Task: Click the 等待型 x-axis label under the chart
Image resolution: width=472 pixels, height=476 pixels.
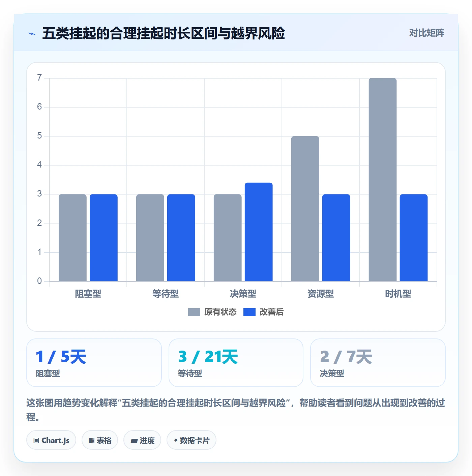Action: [166, 294]
